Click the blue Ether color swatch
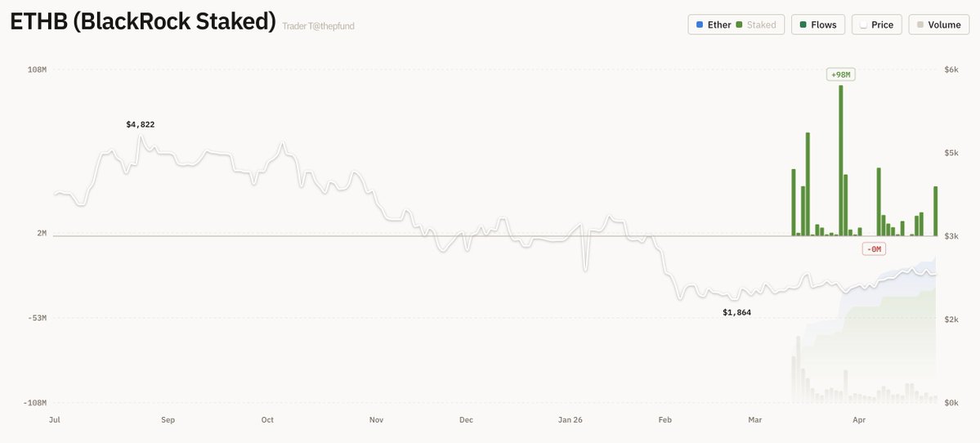This screenshot has height=443, width=980. 700,25
